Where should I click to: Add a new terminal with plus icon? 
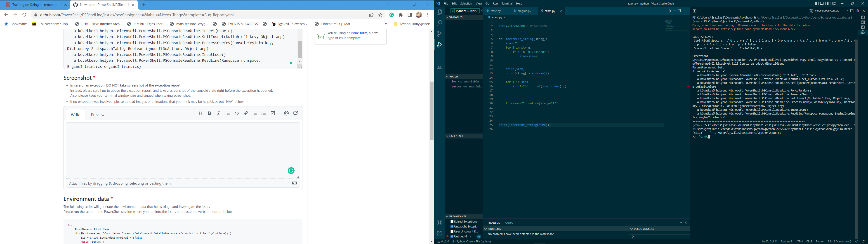point(843,11)
